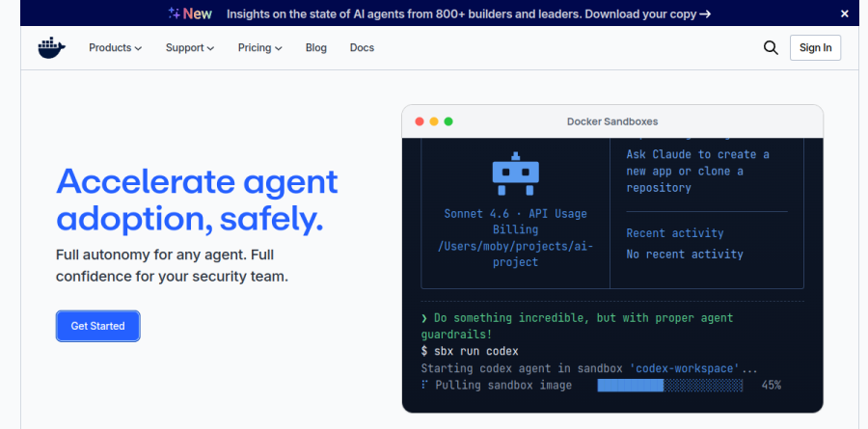Viewport: 868px width, 429px height.
Task: Click the Docker whale logo
Action: coord(51,47)
